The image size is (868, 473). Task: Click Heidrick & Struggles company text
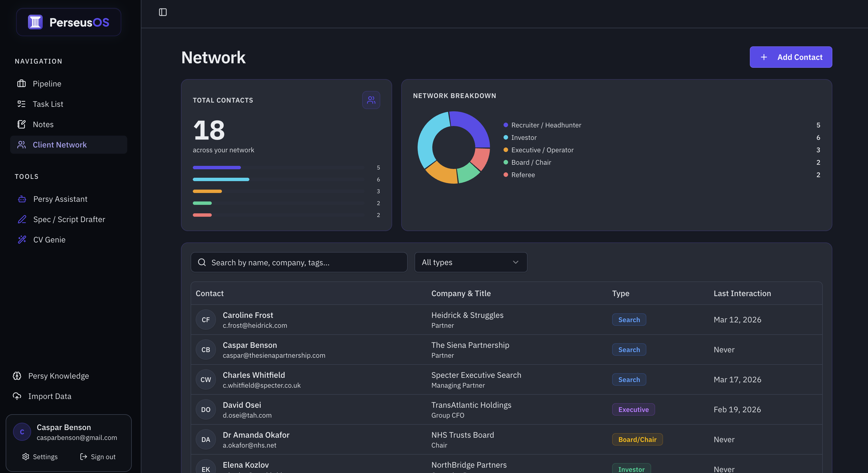coord(467,315)
